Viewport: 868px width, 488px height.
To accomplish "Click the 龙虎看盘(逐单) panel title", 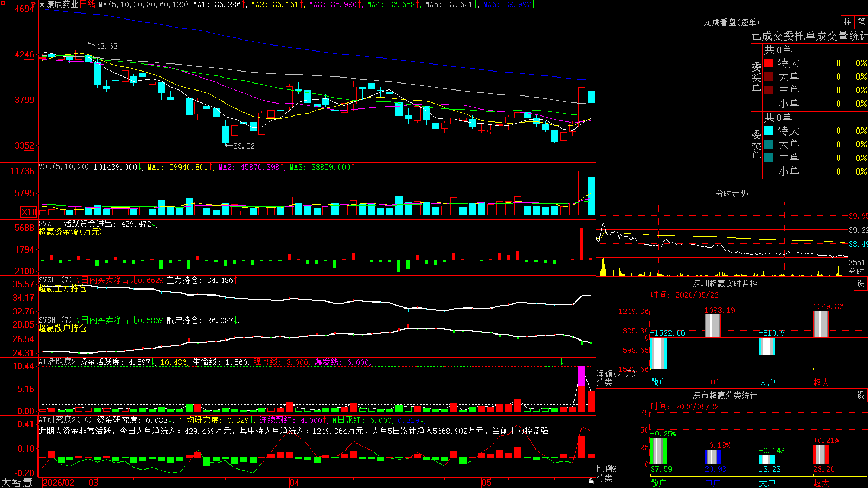I will [732, 22].
